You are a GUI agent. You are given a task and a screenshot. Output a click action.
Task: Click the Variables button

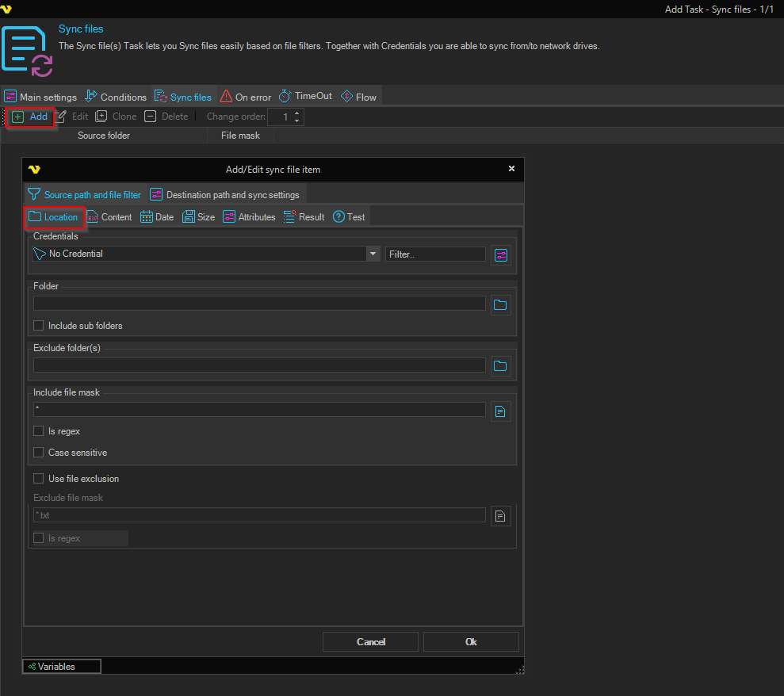coord(62,667)
